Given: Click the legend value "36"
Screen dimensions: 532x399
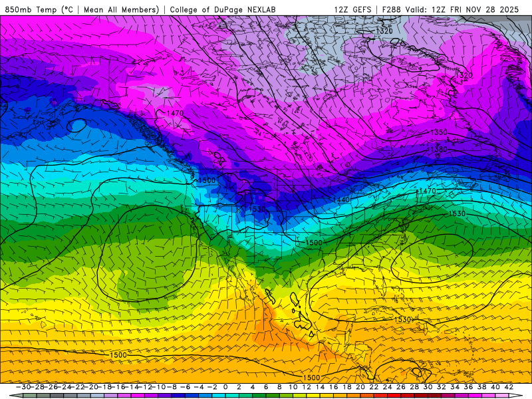Looking at the screenshot, I should point(468,387).
